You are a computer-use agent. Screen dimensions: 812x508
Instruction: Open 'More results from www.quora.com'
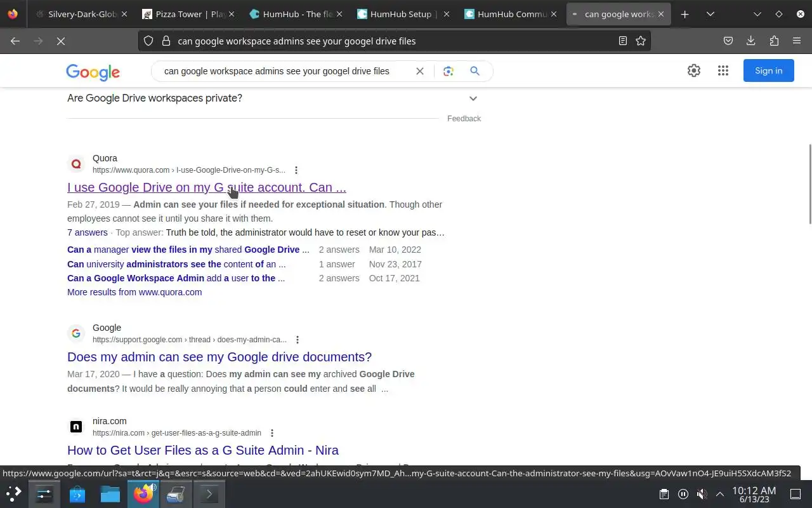pos(134,292)
